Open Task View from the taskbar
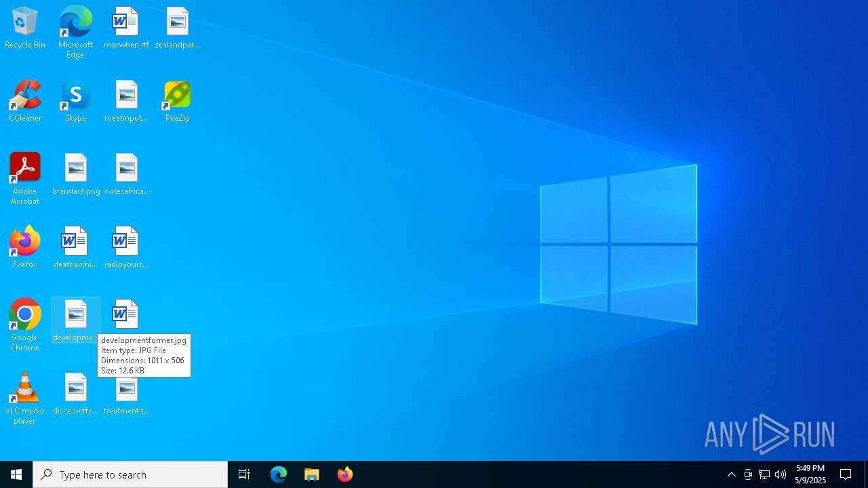This screenshot has height=488, width=868. pos(244,474)
